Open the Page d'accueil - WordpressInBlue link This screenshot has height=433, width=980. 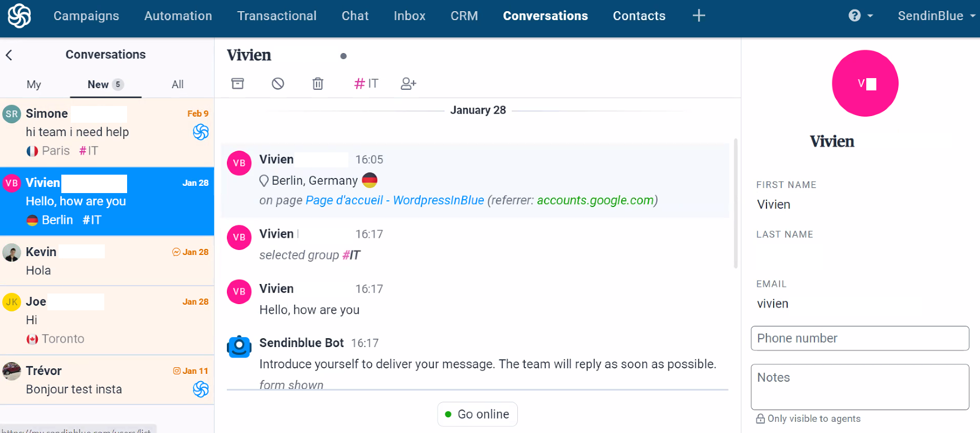(395, 200)
